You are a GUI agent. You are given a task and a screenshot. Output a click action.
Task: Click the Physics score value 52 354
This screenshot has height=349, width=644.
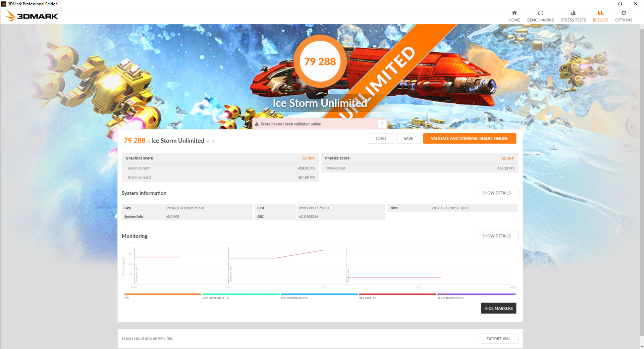[507, 158]
